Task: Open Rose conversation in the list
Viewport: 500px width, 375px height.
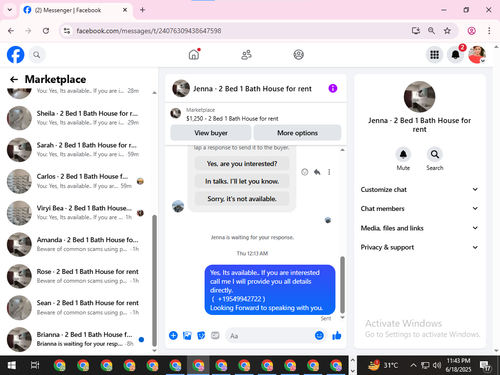Action: point(77,276)
